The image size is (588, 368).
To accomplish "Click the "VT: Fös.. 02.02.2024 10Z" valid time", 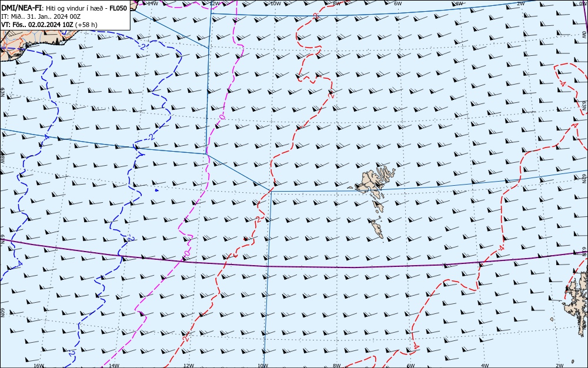I will click(x=38, y=25).
